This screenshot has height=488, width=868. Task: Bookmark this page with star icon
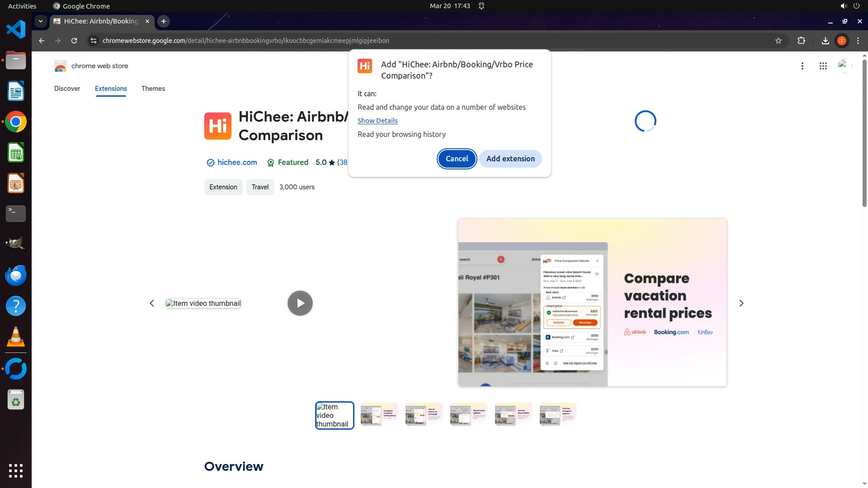tap(778, 41)
